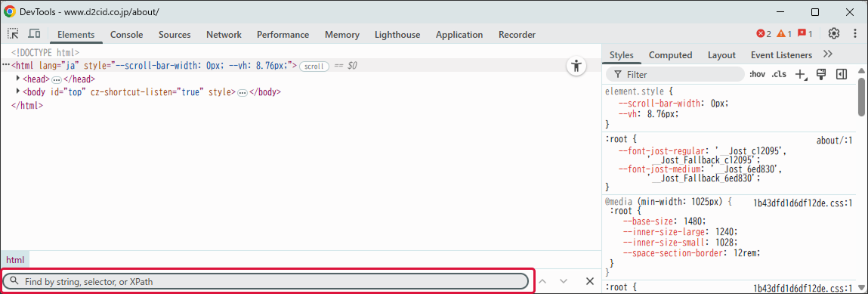Toggle the rendering emulations paintbrush icon

(x=821, y=74)
